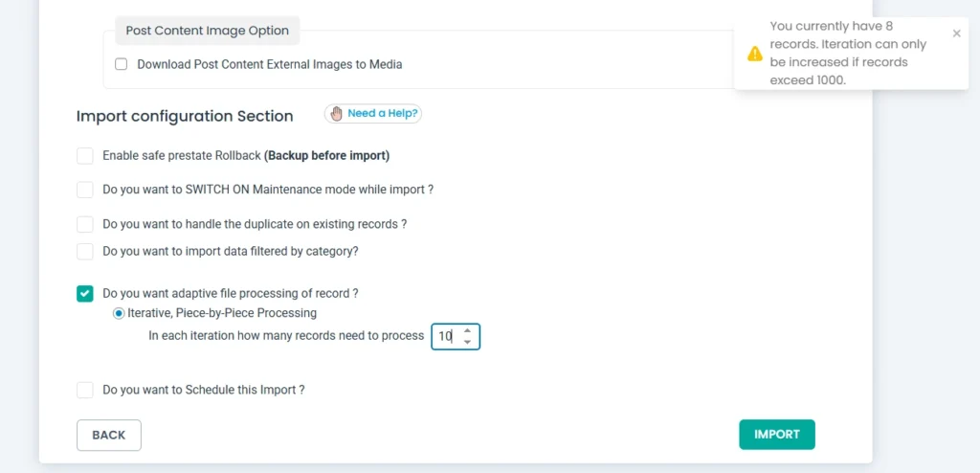980x473 pixels.
Task: Dismiss the records warning notification
Action: coord(956,34)
